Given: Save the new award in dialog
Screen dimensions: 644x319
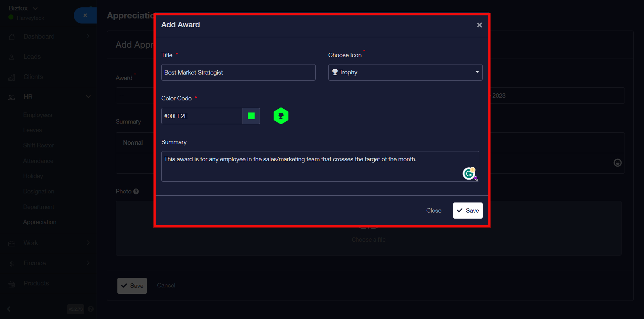Looking at the screenshot, I should coord(468,211).
